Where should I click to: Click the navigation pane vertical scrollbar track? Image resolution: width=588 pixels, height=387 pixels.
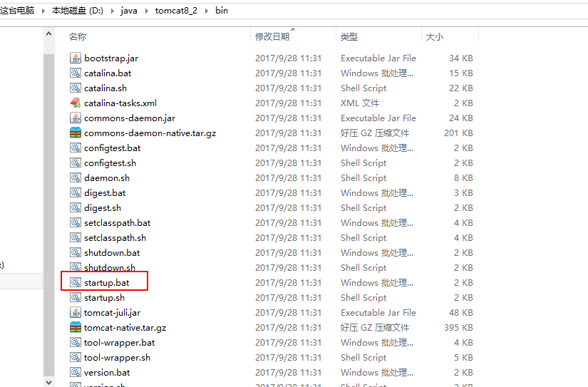coord(48,214)
